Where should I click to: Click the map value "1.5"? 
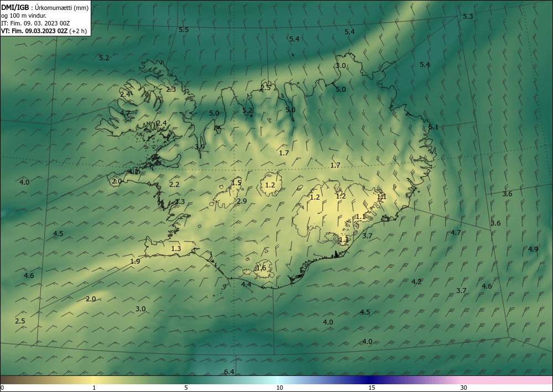pyautogui.click(x=237, y=182)
